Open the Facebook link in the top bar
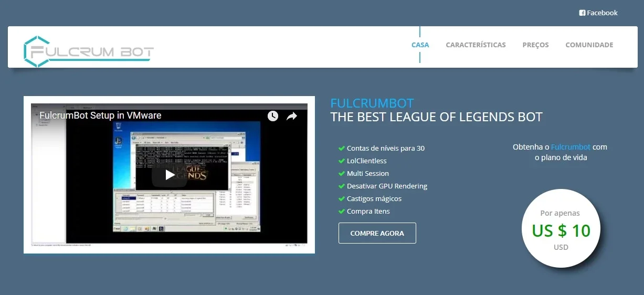The width and height of the screenshot is (644, 295). click(598, 13)
